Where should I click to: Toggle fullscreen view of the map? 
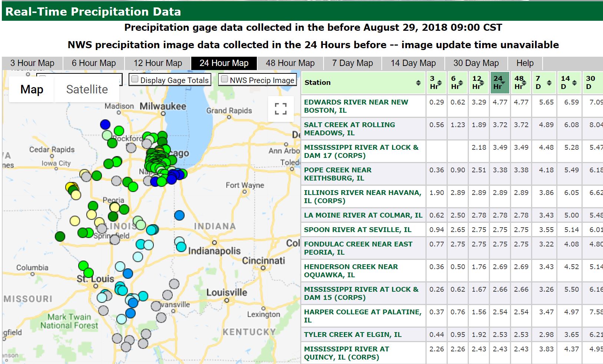click(281, 109)
